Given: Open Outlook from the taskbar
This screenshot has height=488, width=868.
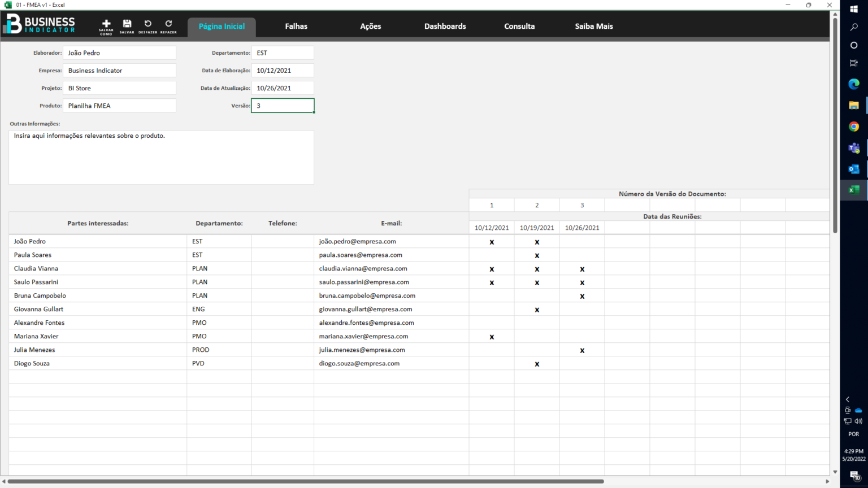Looking at the screenshot, I should (854, 169).
